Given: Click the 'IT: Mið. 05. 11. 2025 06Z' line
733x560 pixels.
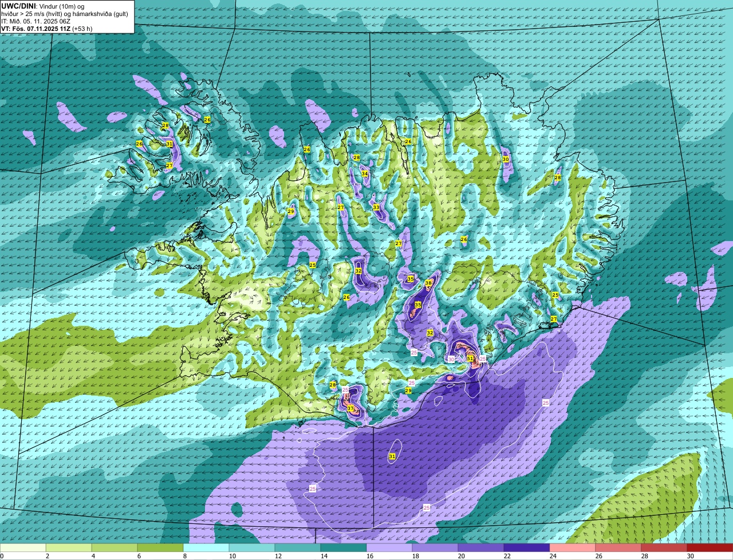Looking at the screenshot, I should 36,21.
